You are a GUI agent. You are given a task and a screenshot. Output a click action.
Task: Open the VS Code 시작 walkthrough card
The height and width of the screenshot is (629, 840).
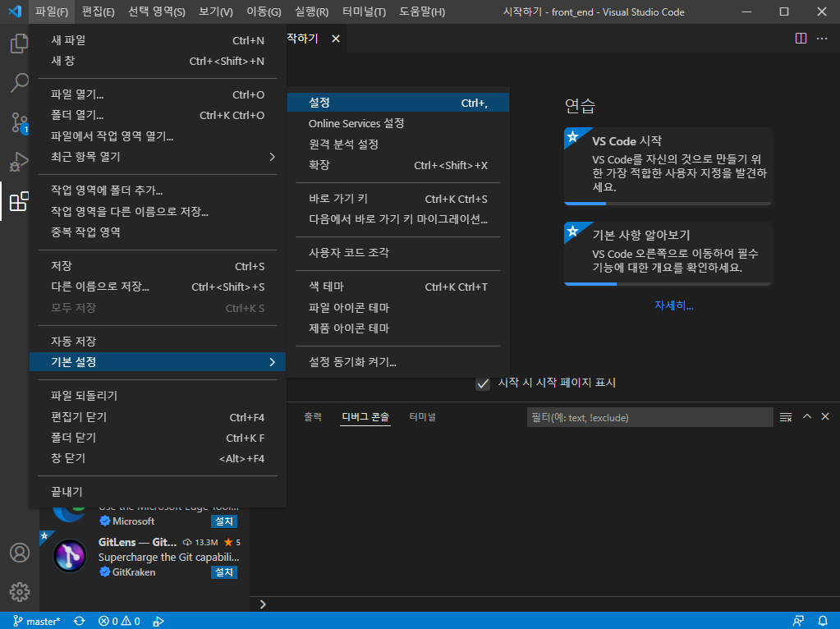click(x=668, y=166)
